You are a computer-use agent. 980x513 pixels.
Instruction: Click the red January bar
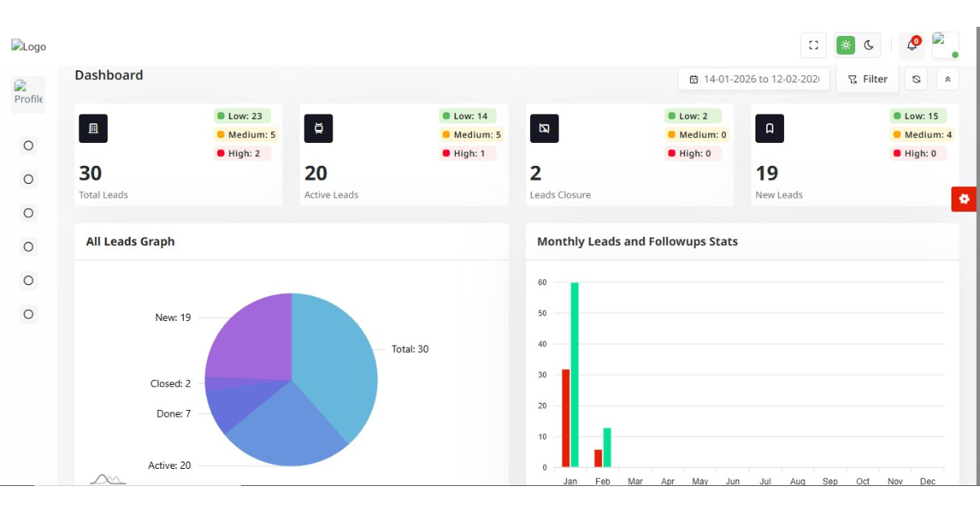coord(566,418)
